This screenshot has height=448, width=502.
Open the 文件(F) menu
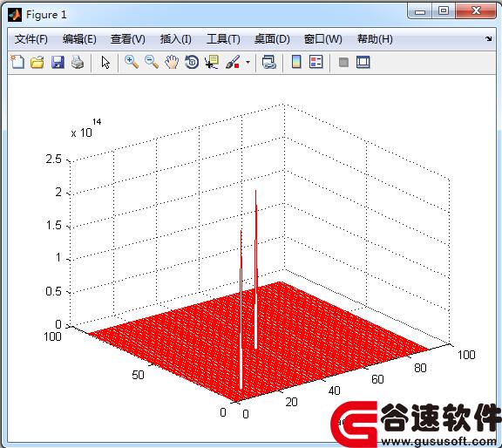coord(31,39)
